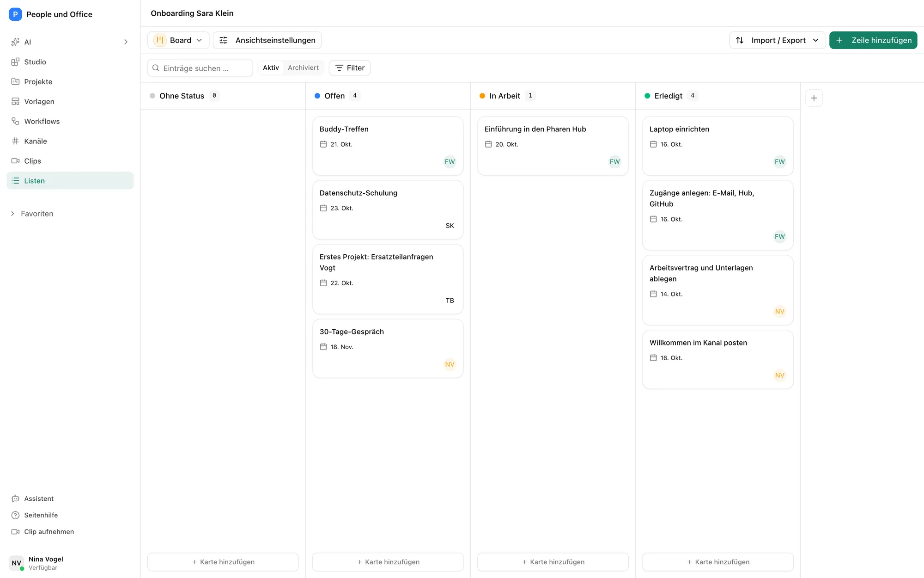Open Import / Export dropdown
The width and height of the screenshot is (924, 578).
pos(778,40)
